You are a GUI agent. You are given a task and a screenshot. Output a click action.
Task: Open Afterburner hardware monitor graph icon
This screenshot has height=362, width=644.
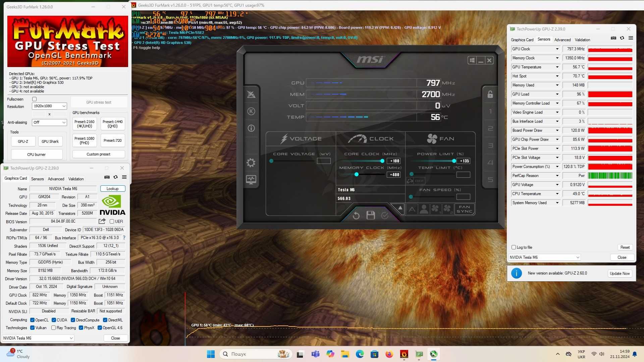coord(251,180)
